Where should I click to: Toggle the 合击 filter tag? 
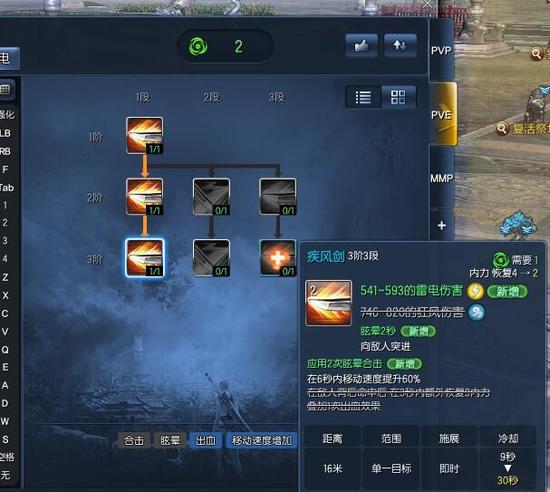134,440
